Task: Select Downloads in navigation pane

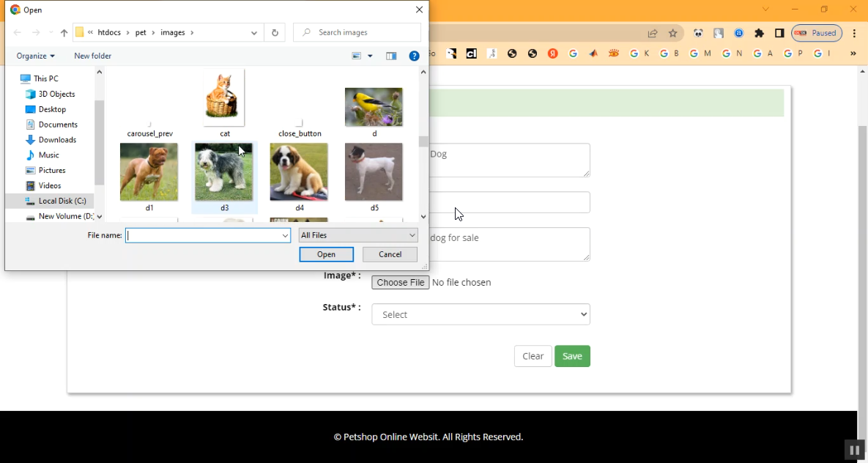Action: tap(57, 140)
